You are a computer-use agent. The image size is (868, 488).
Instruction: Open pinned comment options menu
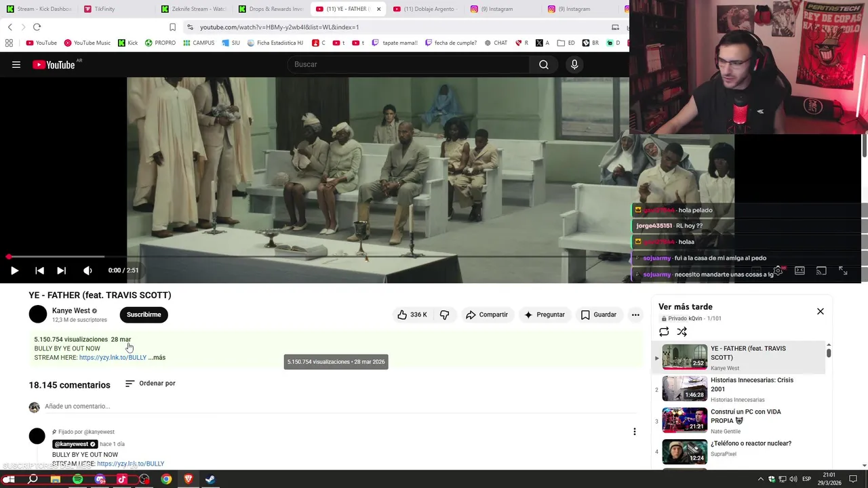(x=634, y=432)
